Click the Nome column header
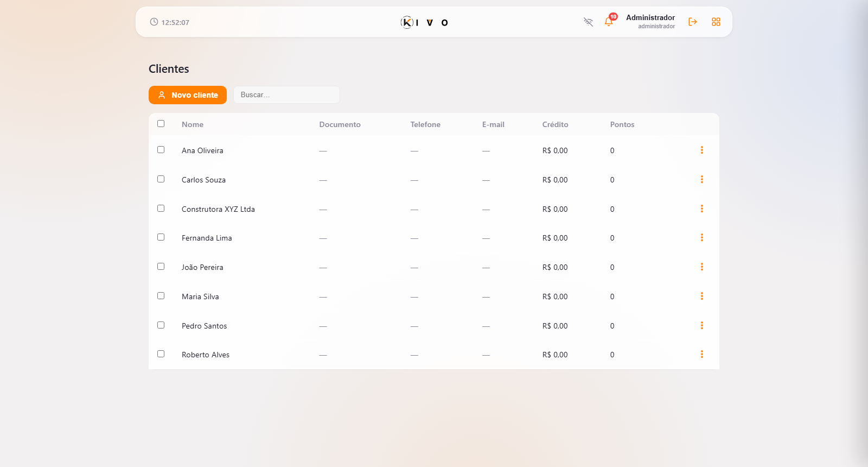 (x=193, y=124)
